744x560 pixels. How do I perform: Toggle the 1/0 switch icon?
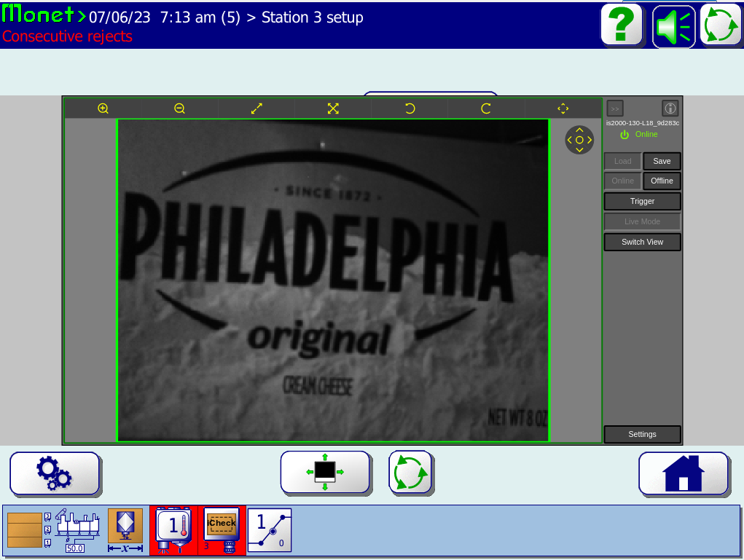[270, 530]
